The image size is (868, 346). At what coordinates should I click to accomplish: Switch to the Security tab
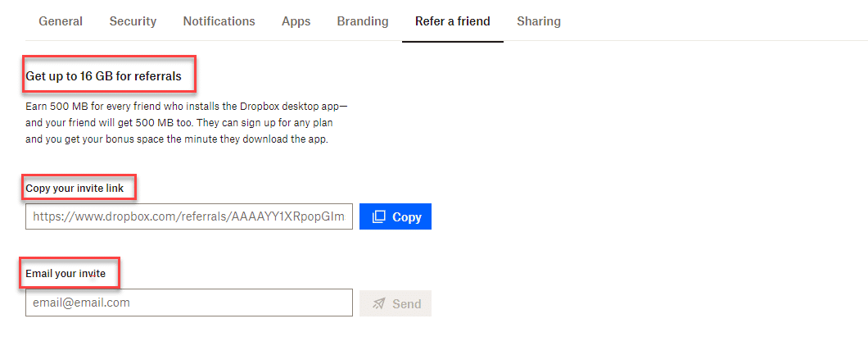click(x=133, y=21)
